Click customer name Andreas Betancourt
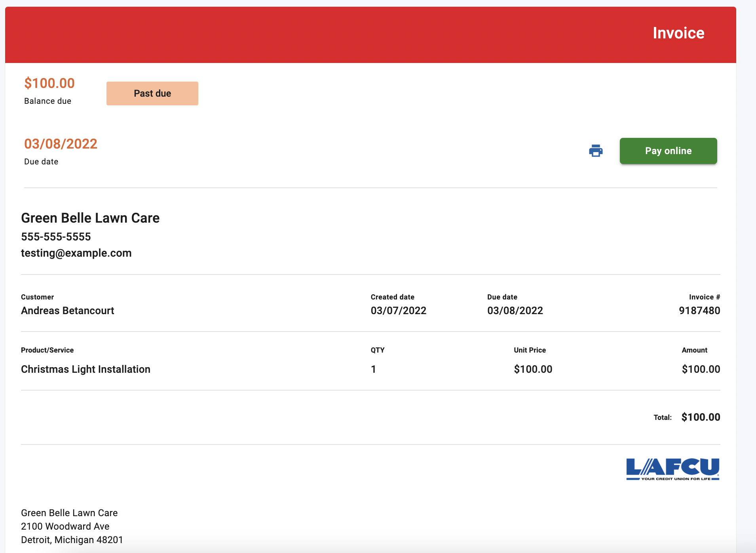This screenshot has height=553, width=756. [x=67, y=311]
